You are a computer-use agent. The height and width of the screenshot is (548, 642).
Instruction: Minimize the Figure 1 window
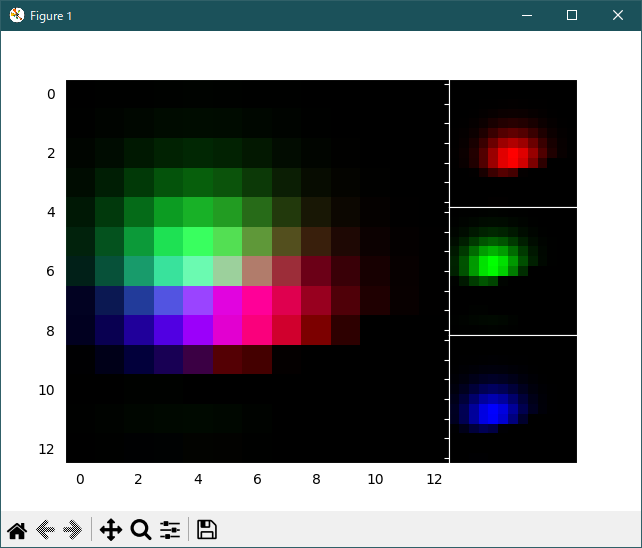[526, 16]
